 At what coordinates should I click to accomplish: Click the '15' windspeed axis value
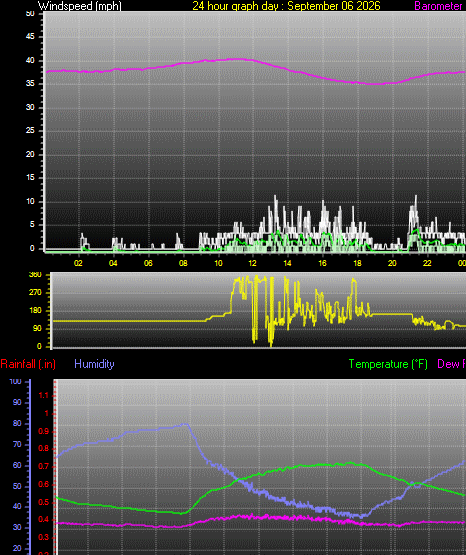coord(30,178)
